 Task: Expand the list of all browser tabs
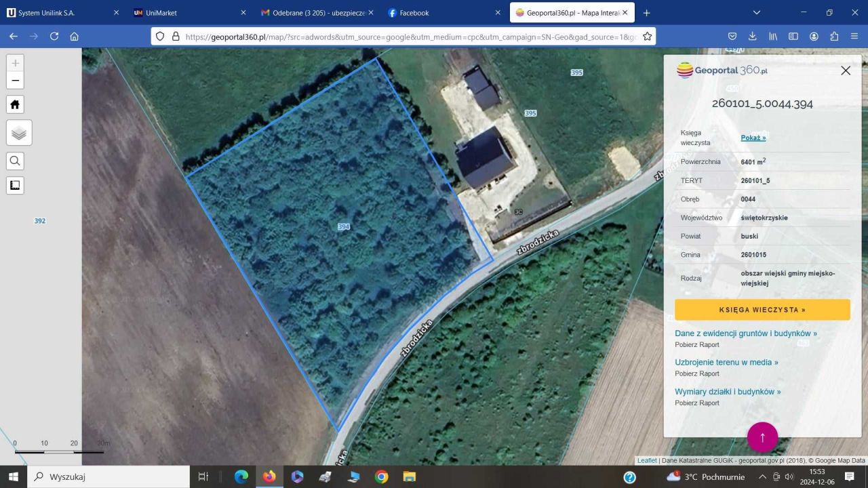point(757,13)
